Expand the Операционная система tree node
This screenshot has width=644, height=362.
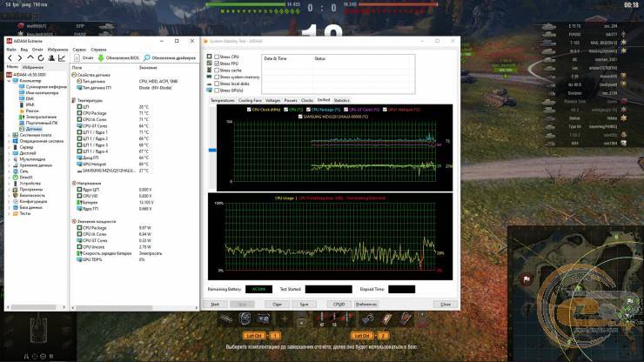(9, 141)
